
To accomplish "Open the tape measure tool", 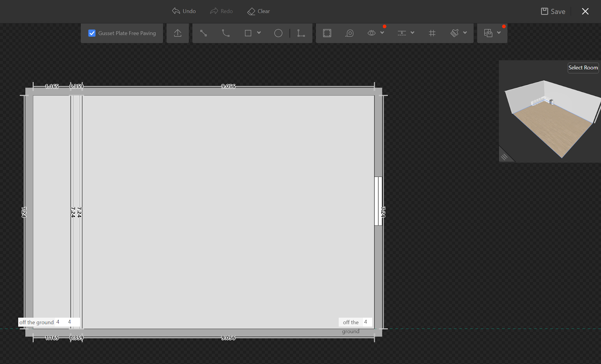I will pyautogui.click(x=349, y=33).
